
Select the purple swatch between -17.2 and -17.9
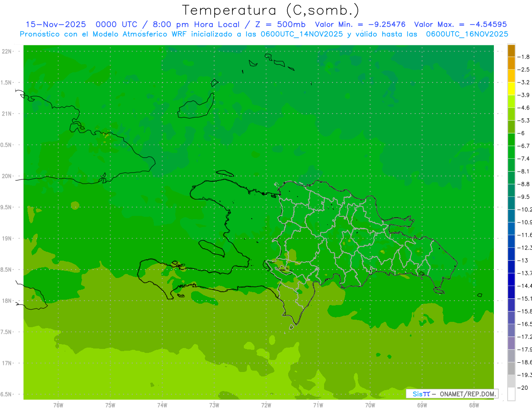pyautogui.click(x=511, y=343)
